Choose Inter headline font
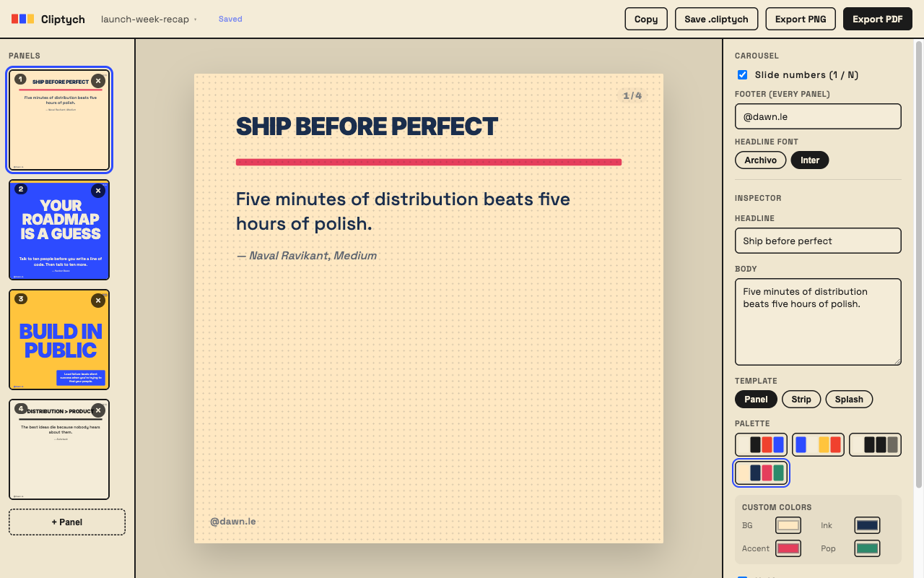Viewport: 924px width, 578px height. tap(810, 160)
